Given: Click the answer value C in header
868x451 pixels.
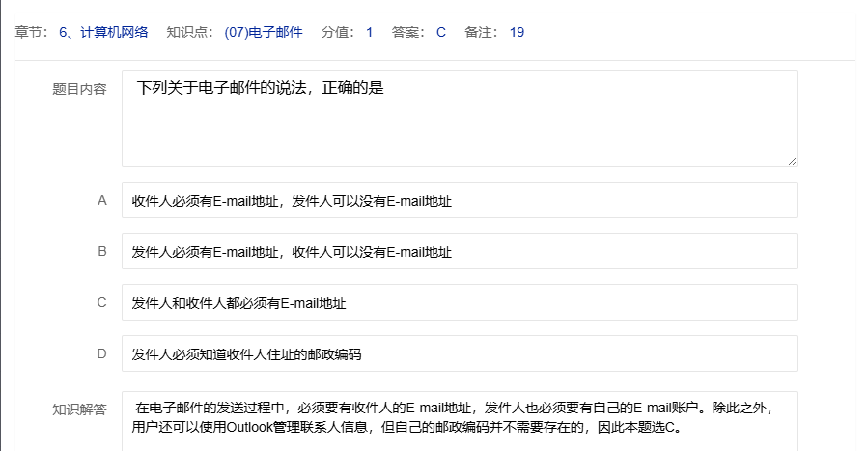Looking at the screenshot, I should pyautogui.click(x=440, y=32).
